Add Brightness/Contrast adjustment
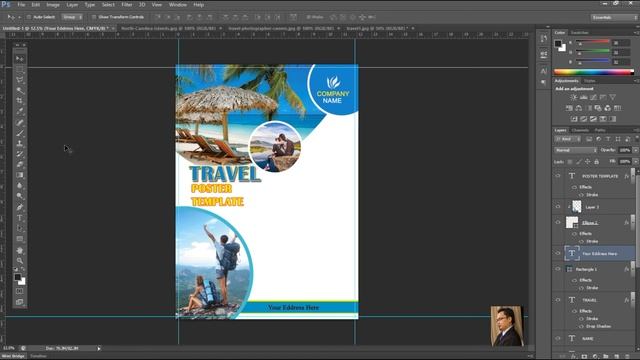Image resolution: width=640 pixels, height=360 pixels. click(574, 98)
